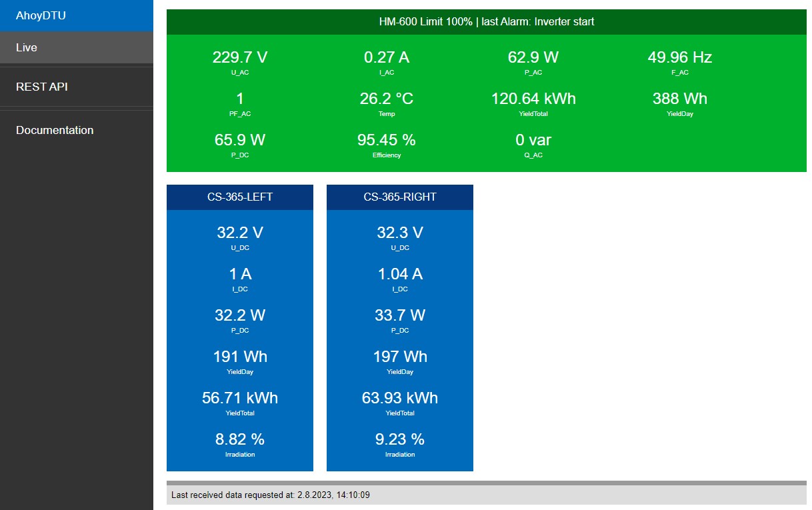Click the 1.04 A I_DC right reading

(x=400, y=274)
